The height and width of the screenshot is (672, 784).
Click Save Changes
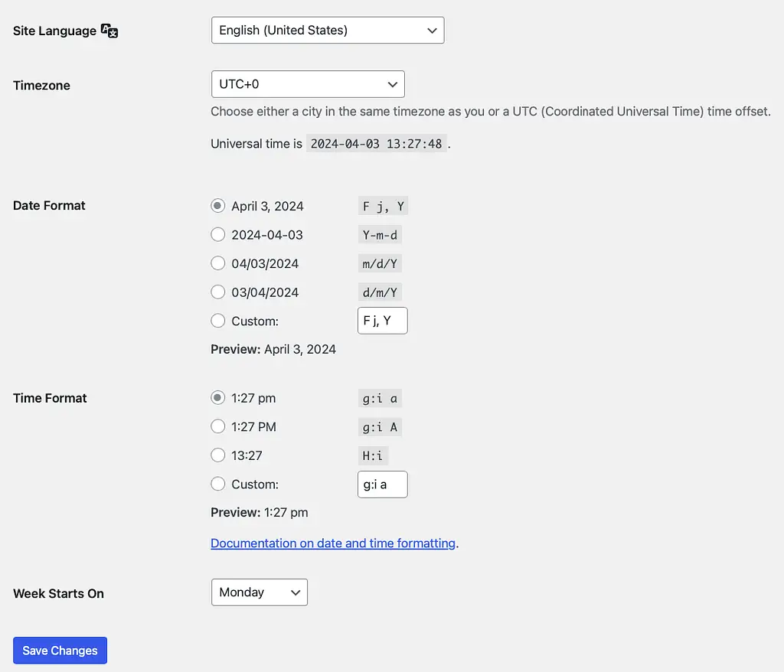tap(60, 650)
